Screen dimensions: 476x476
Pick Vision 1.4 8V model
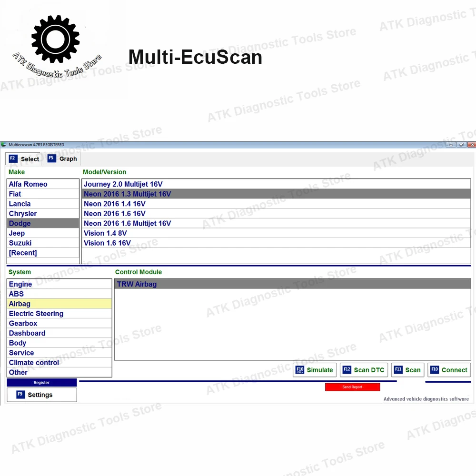coord(276,233)
